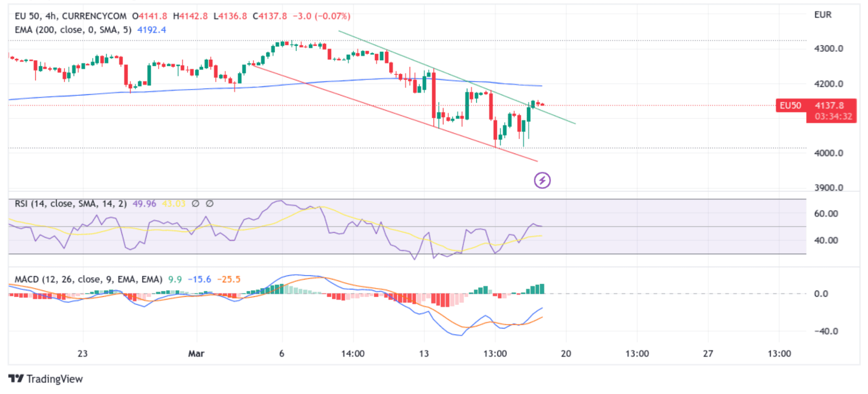Click the 27 date label on time axis

[x=708, y=353]
